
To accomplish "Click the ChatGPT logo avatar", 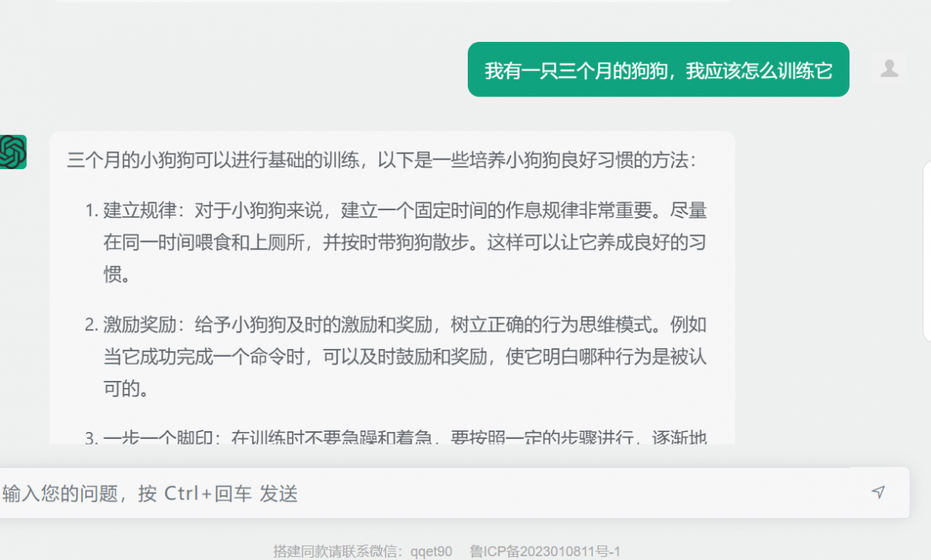I will point(12,151).
